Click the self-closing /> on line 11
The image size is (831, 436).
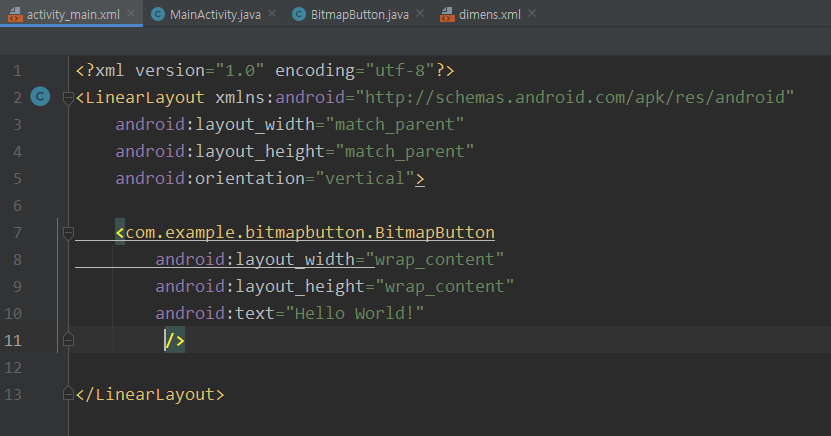pos(174,341)
